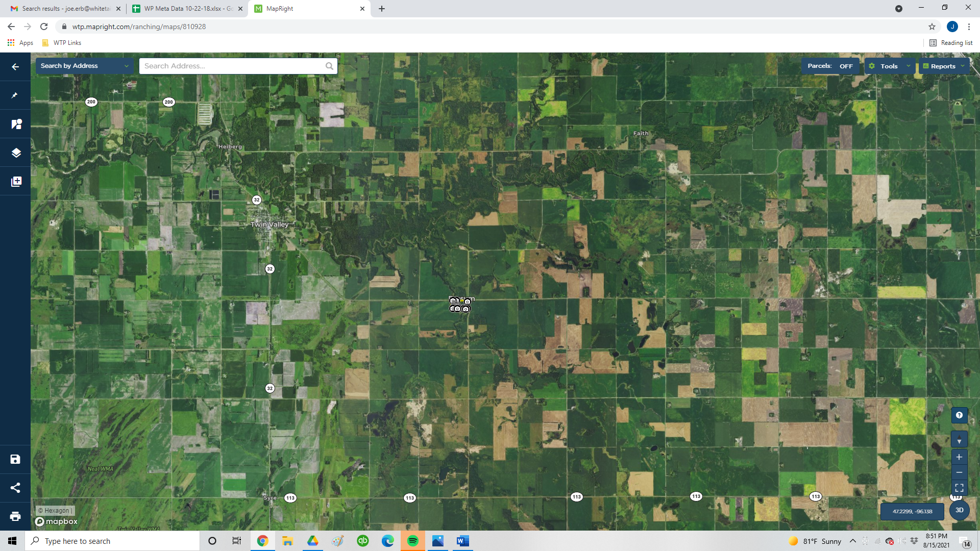Screen dimensions: 980x551
Task: Expand the Reports dropdown
Action: (943, 66)
